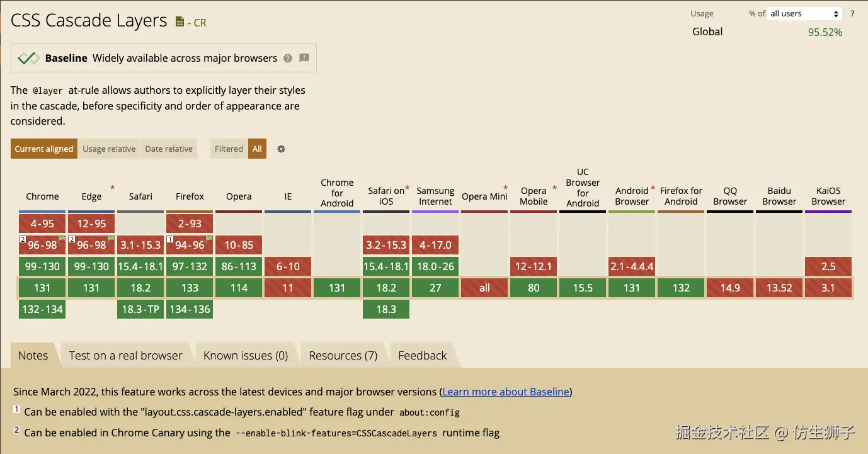Follow the 'Learn more about Baseline' link
The width and height of the screenshot is (868, 454).
click(x=505, y=392)
